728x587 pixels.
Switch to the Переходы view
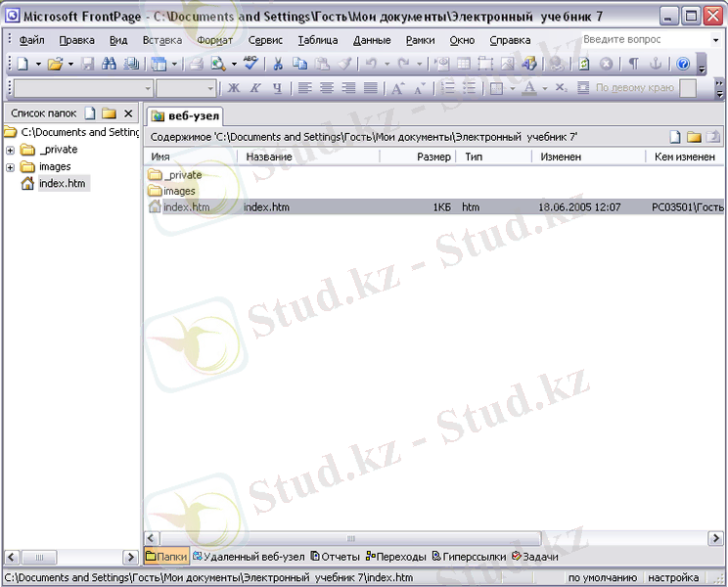point(396,557)
